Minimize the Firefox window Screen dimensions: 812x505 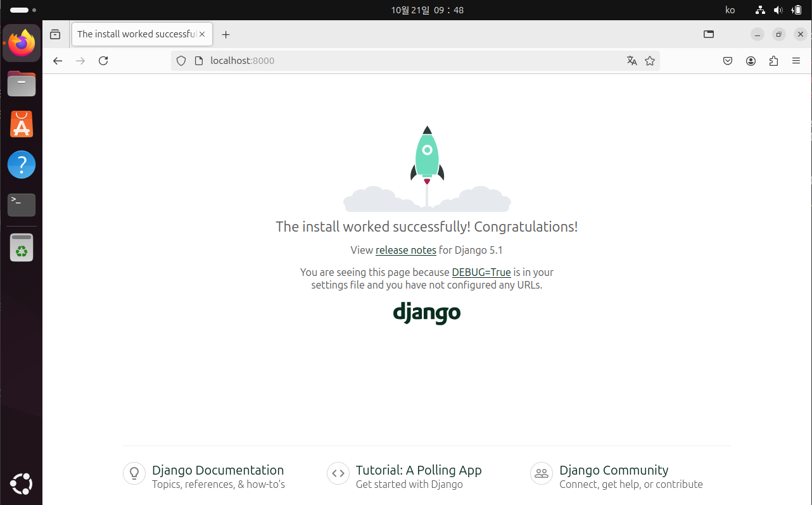pos(758,34)
